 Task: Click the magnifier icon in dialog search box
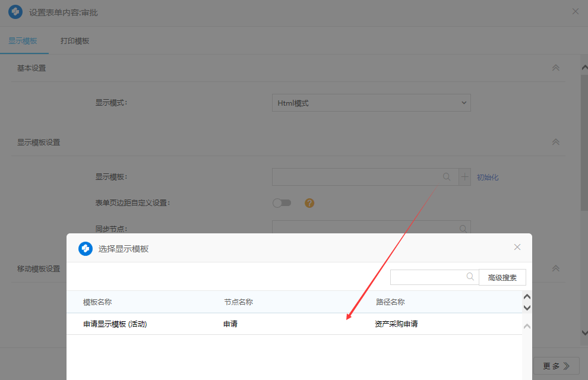point(470,277)
